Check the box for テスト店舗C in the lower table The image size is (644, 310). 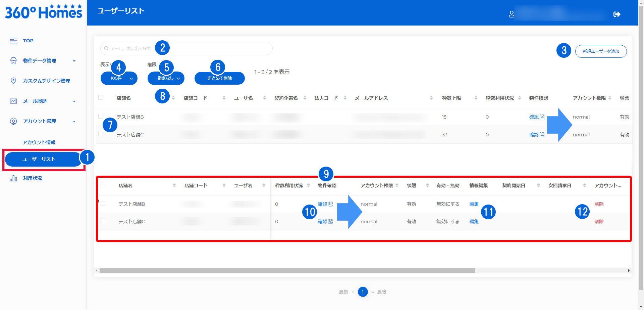click(103, 221)
